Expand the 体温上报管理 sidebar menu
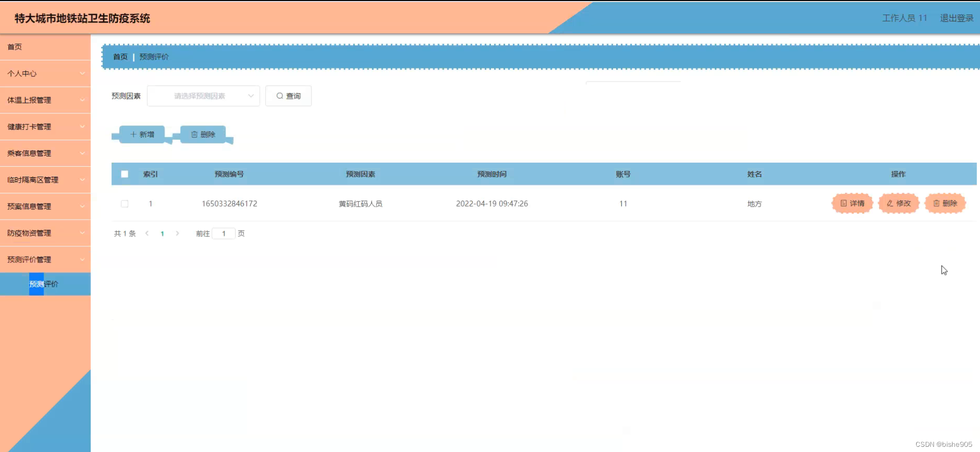Viewport: 980px width, 452px height. pyautogui.click(x=45, y=100)
